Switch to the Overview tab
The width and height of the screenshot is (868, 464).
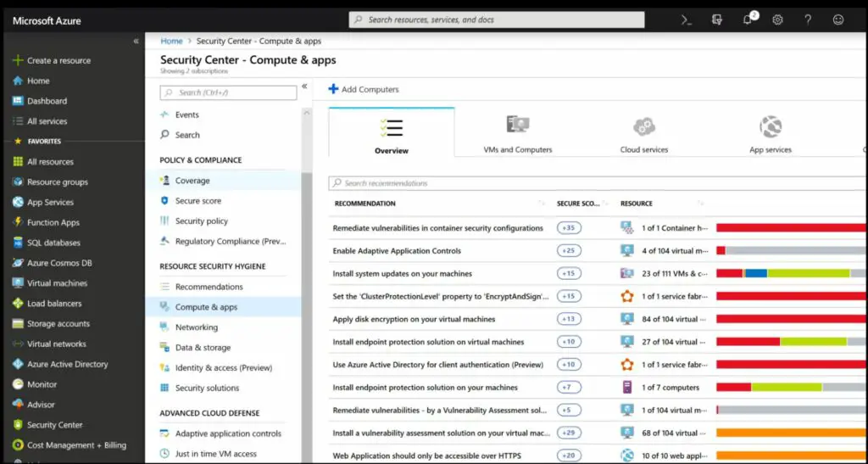[392, 133]
